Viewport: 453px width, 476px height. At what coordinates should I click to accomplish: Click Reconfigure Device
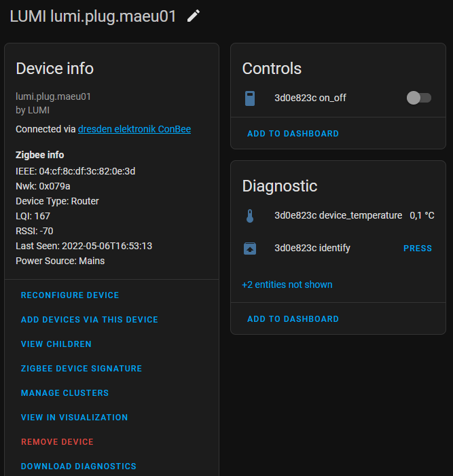70,295
